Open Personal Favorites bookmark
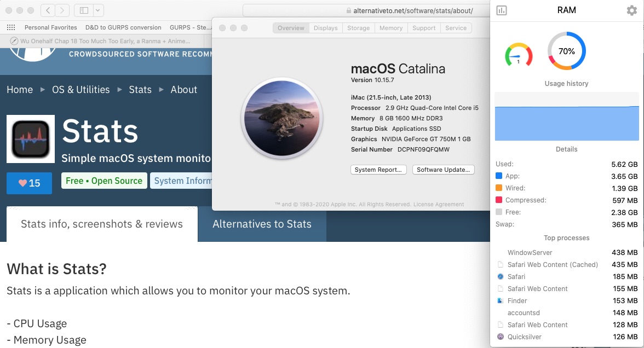Viewport: 644px width, 348px height. [x=50, y=27]
